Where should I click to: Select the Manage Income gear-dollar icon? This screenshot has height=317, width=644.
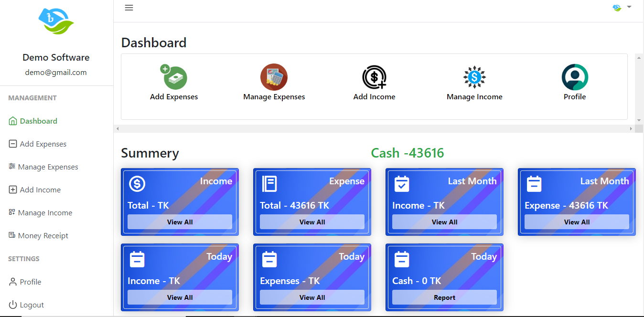(x=474, y=77)
